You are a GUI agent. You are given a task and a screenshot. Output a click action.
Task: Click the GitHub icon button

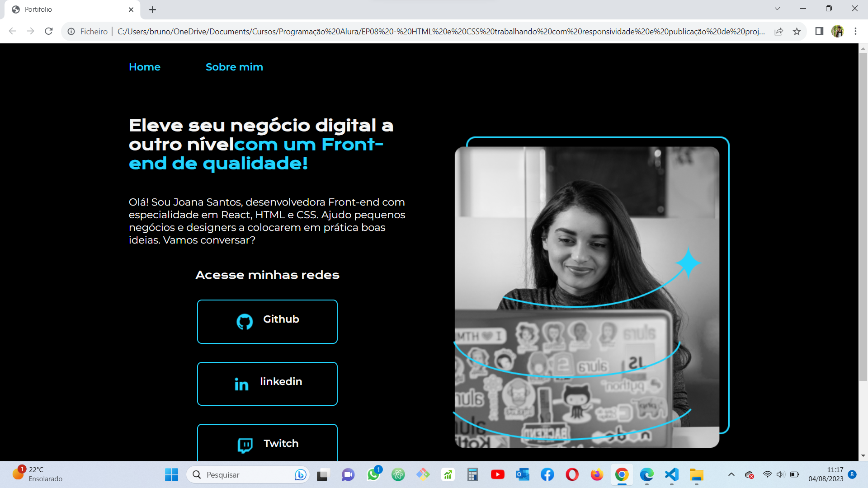[245, 320]
